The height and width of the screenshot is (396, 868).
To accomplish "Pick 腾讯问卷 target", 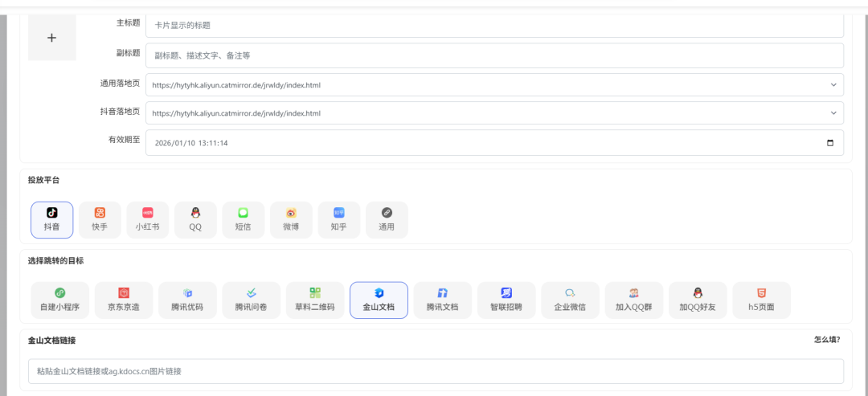I will pos(252,300).
